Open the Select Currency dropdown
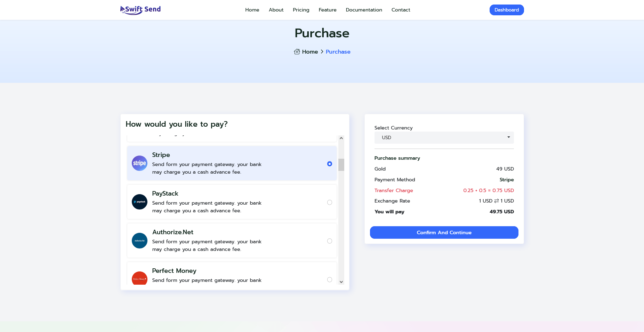644x332 pixels. pos(444,137)
